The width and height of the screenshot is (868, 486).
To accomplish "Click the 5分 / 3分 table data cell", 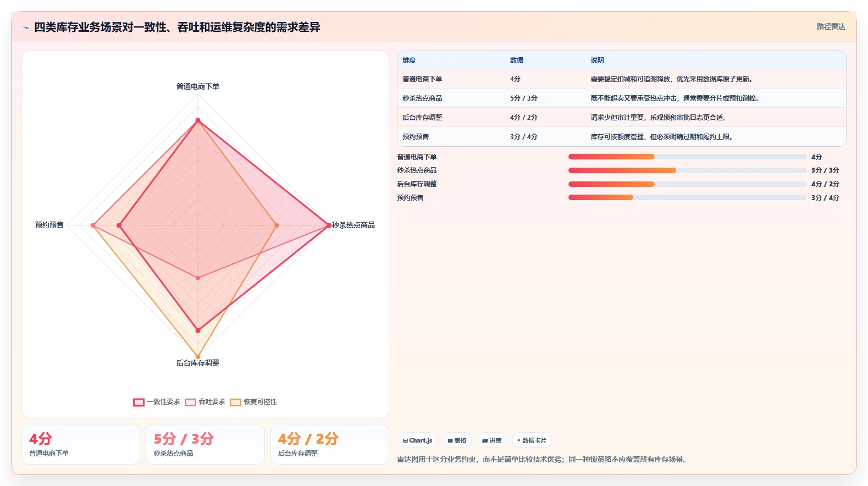I will click(523, 98).
